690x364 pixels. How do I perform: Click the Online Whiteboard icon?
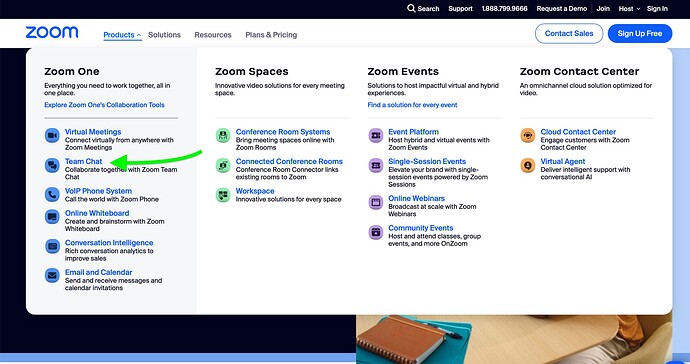click(x=52, y=217)
